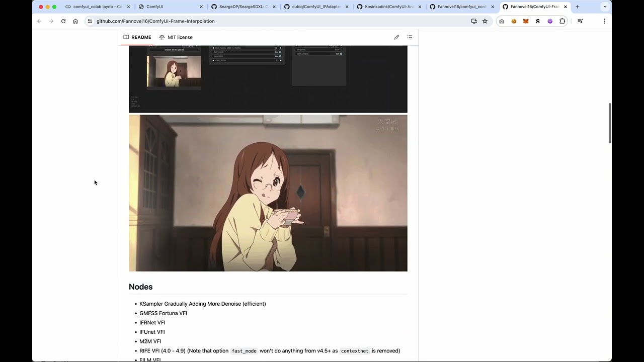Click the 'fast_mode' code snippet
This screenshot has height=362, width=644.
pyautogui.click(x=244, y=351)
